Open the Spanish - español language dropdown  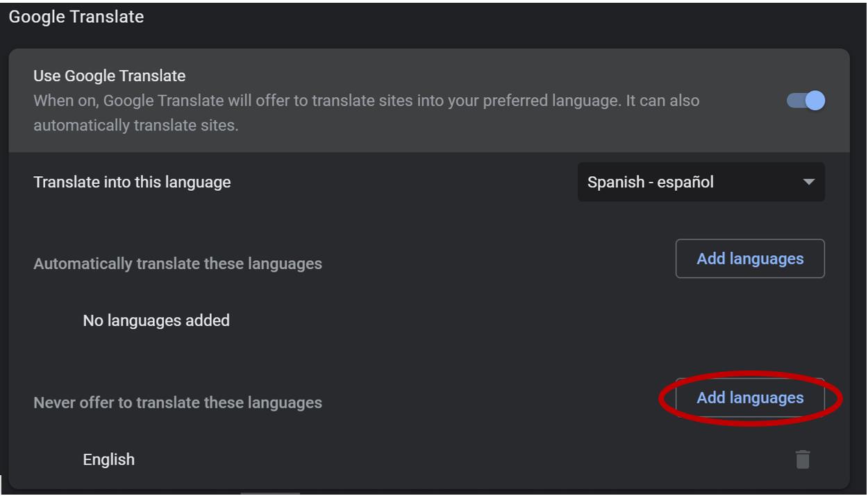pos(701,182)
